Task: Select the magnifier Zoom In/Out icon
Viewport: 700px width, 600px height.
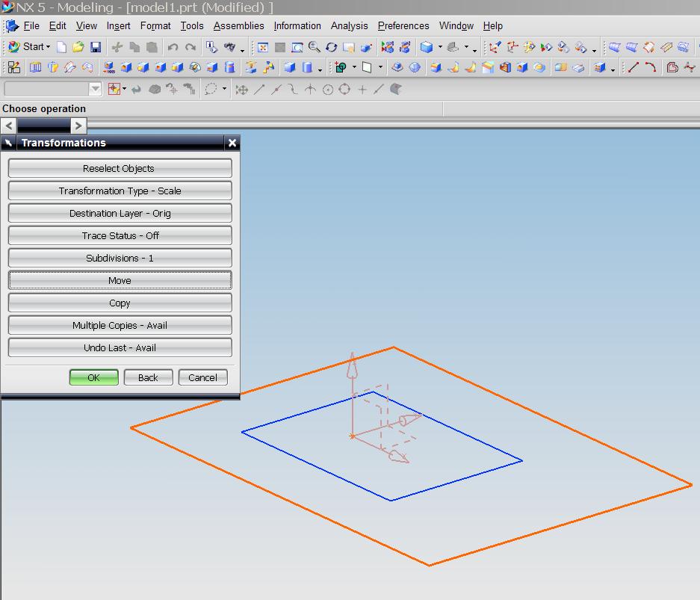Action: (315, 47)
